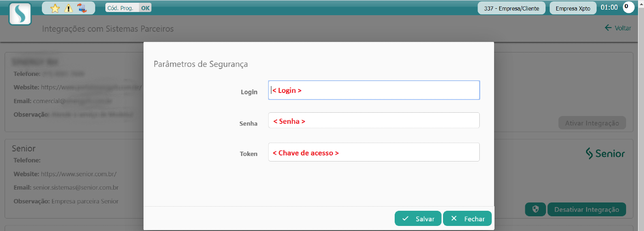Click the Token access key field
Image resolution: width=644 pixels, height=231 pixels.
coord(374,152)
